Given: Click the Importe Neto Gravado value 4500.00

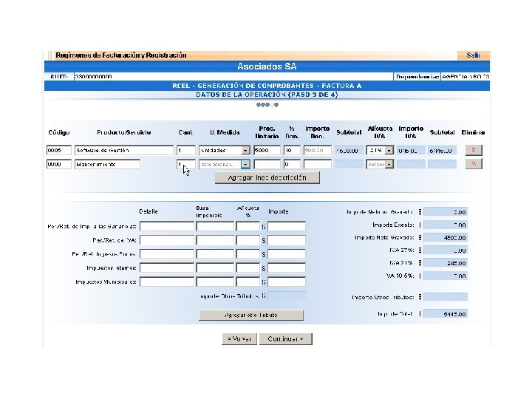Looking at the screenshot, I should [446, 237].
